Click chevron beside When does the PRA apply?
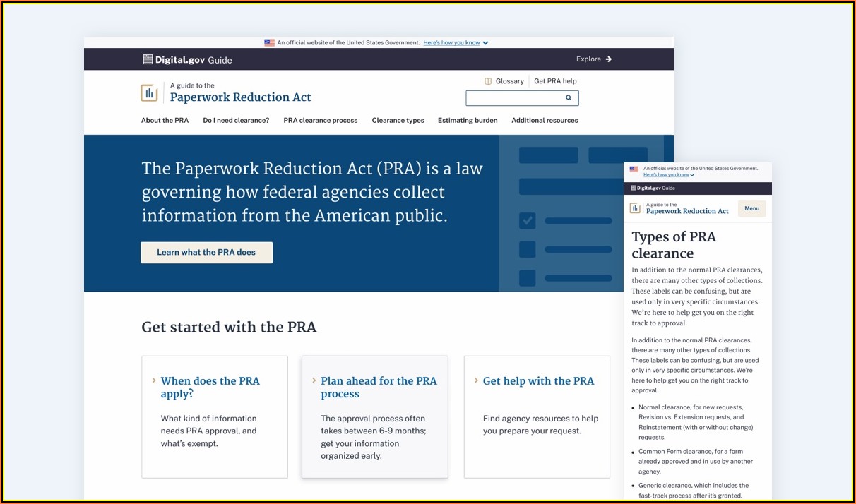The image size is (856, 504). pos(154,380)
